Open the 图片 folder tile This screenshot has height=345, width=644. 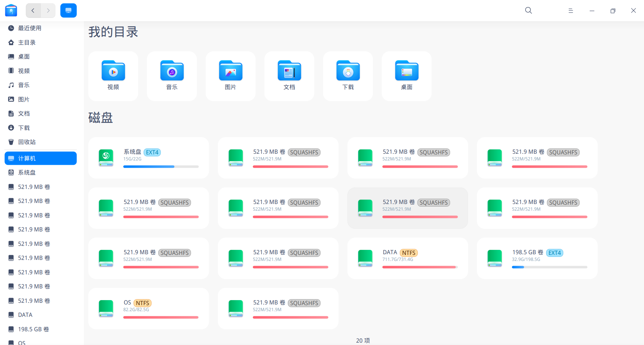[231, 76]
